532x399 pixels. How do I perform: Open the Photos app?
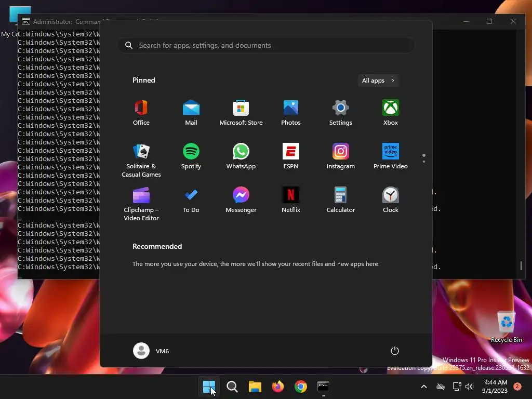[x=291, y=113]
